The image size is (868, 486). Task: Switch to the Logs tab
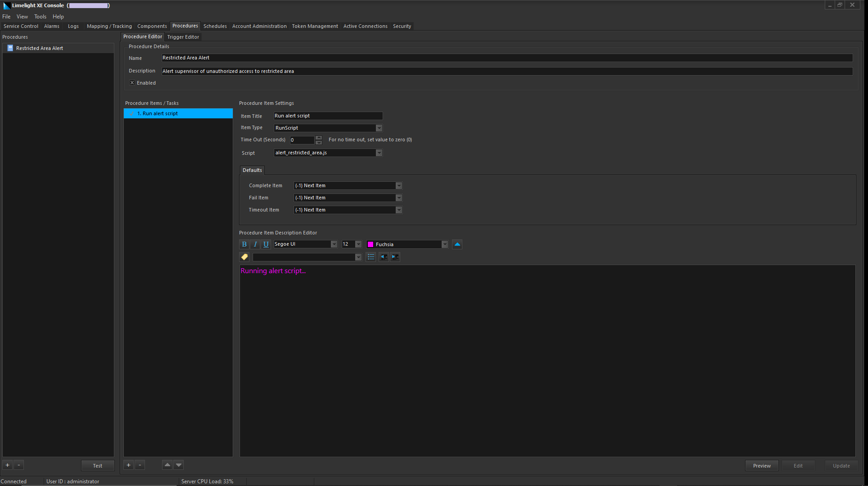point(73,26)
